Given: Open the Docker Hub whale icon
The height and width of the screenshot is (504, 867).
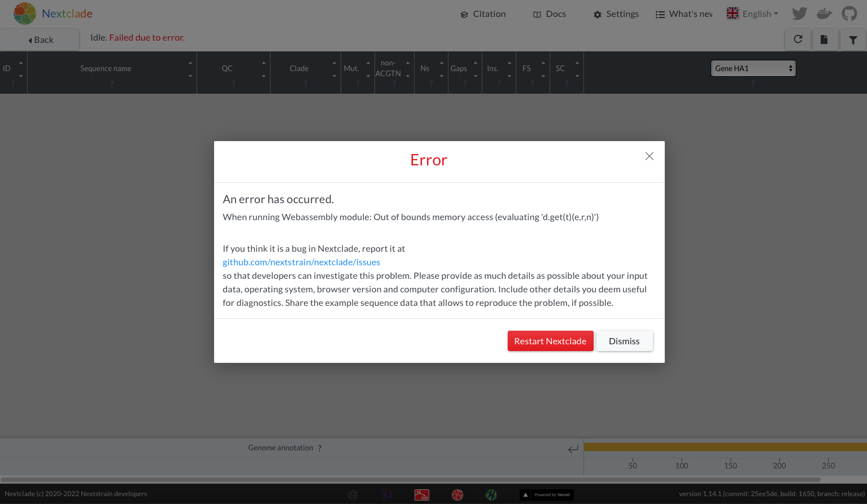Looking at the screenshot, I should [x=824, y=13].
